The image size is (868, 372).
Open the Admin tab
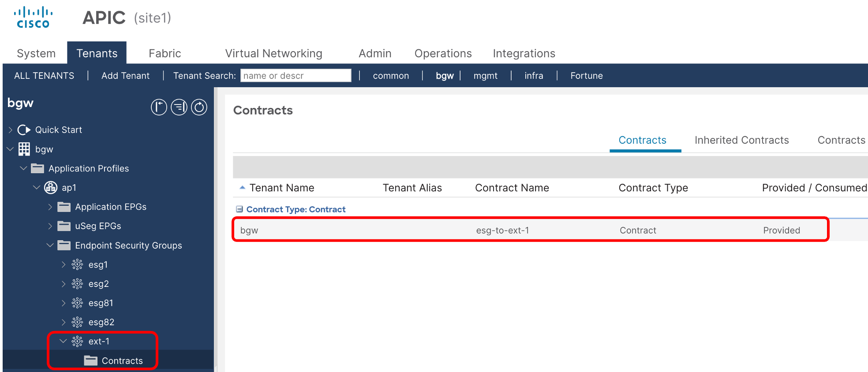click(375, 53)
